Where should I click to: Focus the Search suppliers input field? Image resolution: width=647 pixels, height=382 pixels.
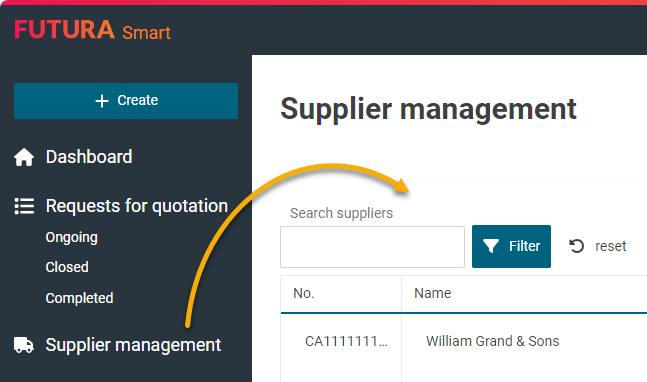coord(373,247)
